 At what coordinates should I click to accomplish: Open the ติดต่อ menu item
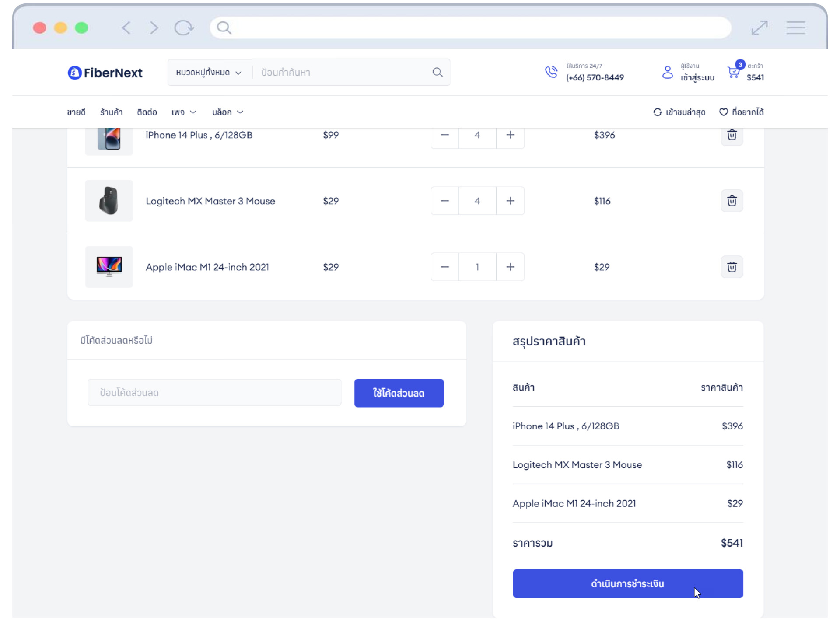point(147,112)
